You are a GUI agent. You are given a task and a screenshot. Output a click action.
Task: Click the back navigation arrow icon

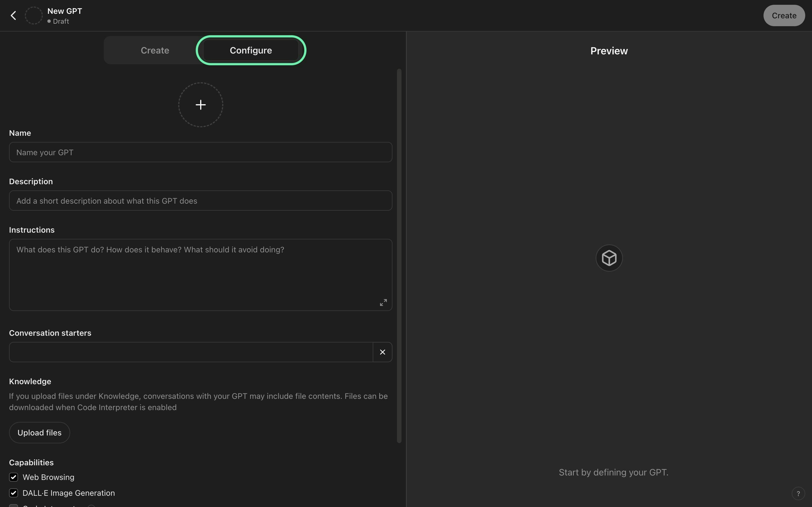tap(13, 15)
